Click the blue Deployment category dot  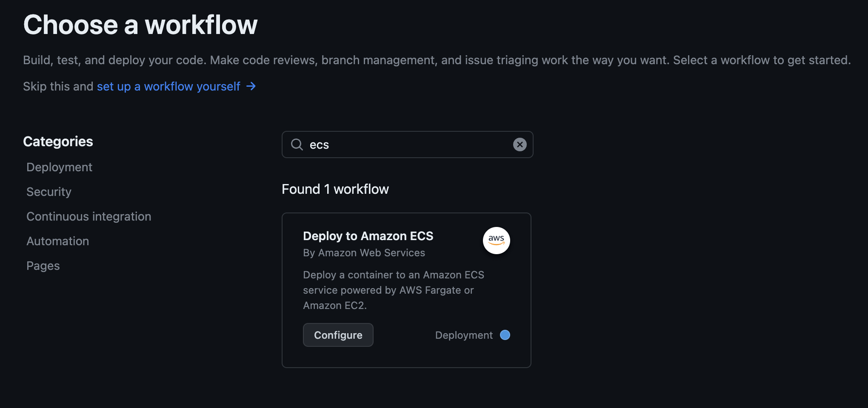tap(505, 335)
